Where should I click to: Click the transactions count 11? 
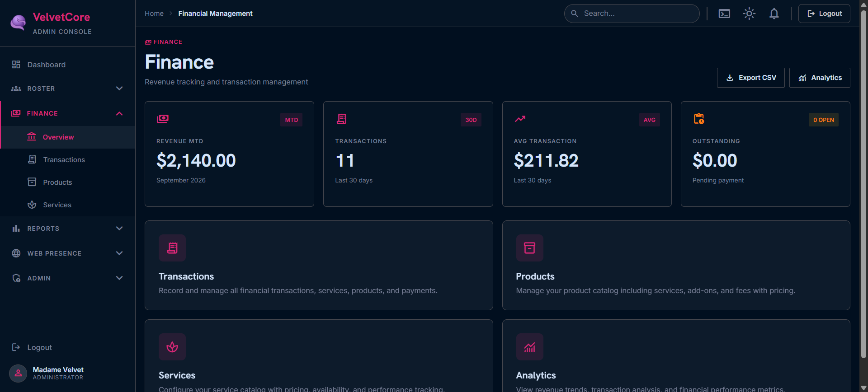coord(345,160)
